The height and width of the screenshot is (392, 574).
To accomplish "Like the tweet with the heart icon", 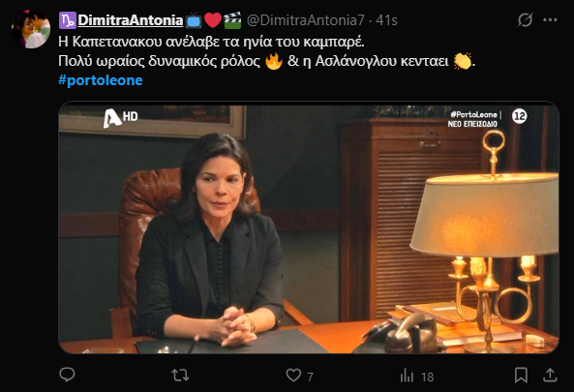I will (x=293, y=376).
